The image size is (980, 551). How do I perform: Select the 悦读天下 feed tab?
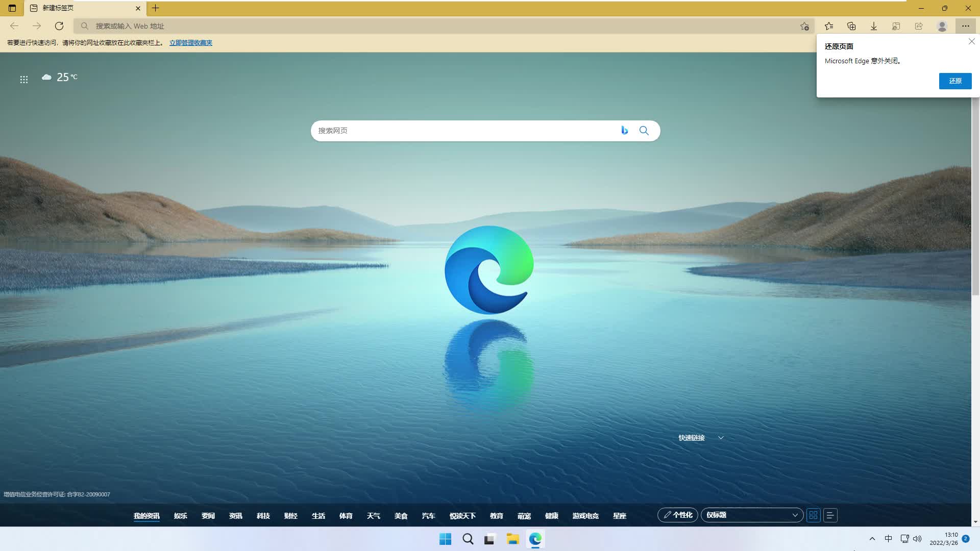462,516
